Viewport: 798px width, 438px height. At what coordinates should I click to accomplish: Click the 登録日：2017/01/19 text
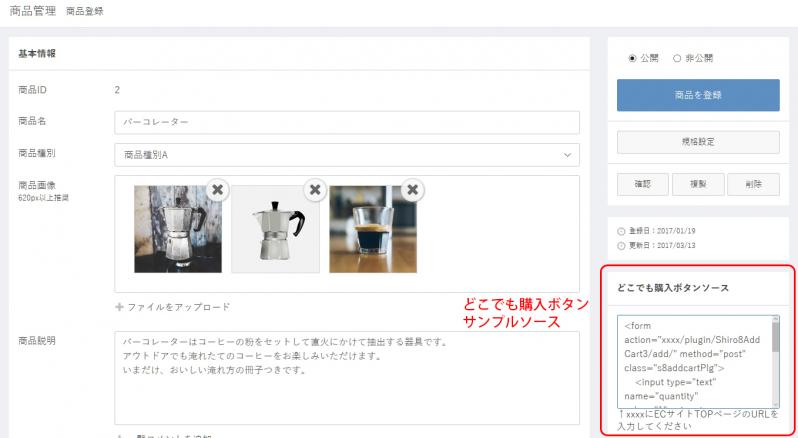click(x=662, y=231)
